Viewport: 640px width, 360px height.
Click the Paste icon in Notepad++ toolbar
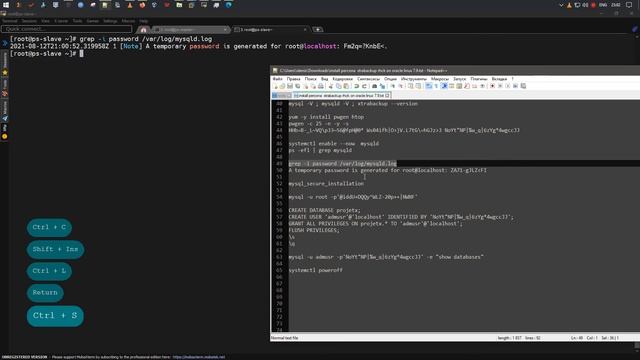pos(346,86)
